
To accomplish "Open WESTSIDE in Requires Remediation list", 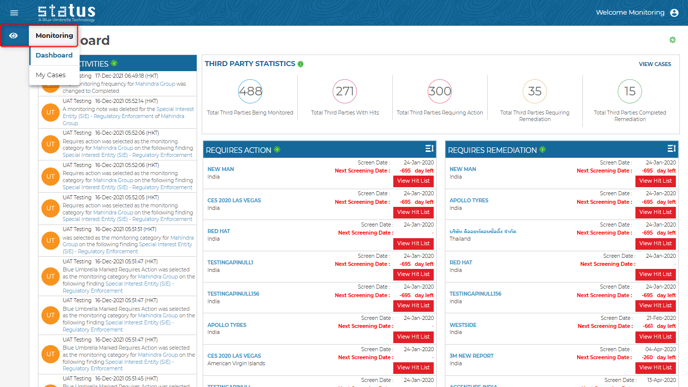I will [463, 325].
